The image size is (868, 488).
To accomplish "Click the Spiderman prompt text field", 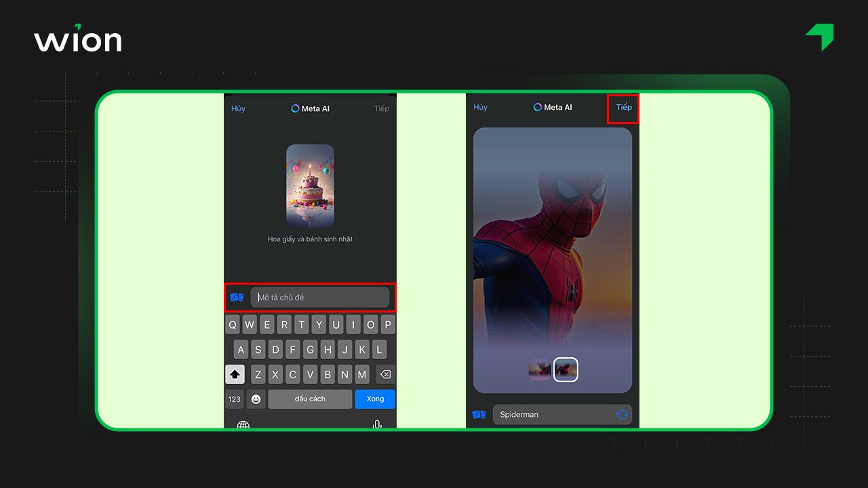I will pos(553,414).
